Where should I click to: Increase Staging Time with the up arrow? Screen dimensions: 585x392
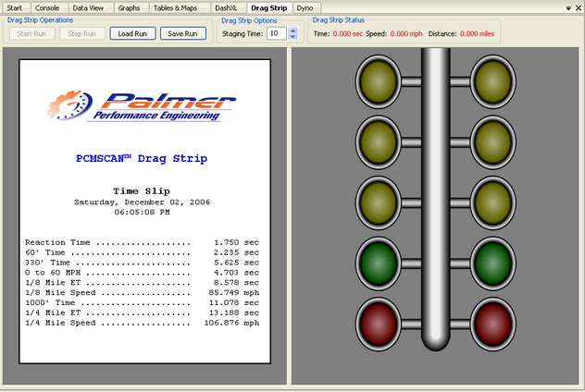point(292,31)
